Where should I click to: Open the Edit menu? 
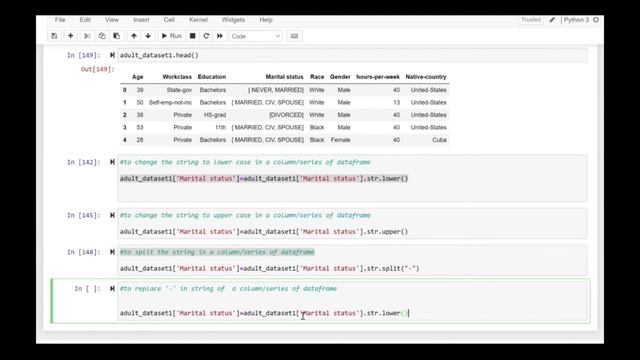(x=85, y=20)
